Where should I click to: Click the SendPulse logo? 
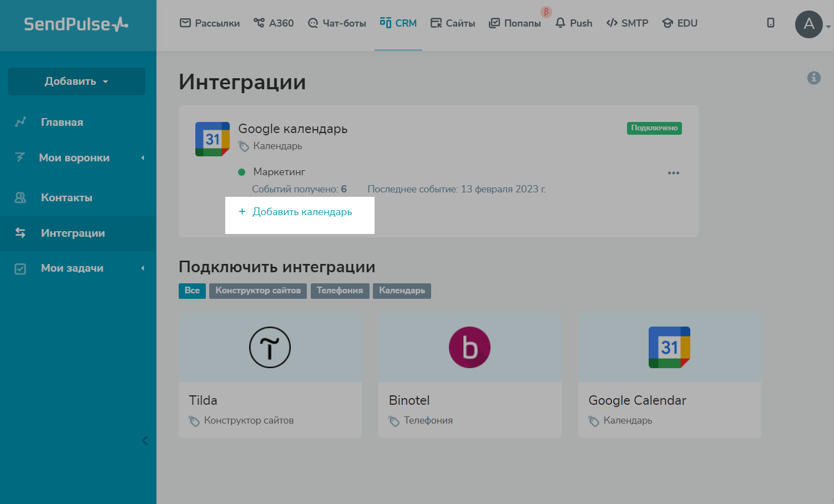tap(76, 24)
